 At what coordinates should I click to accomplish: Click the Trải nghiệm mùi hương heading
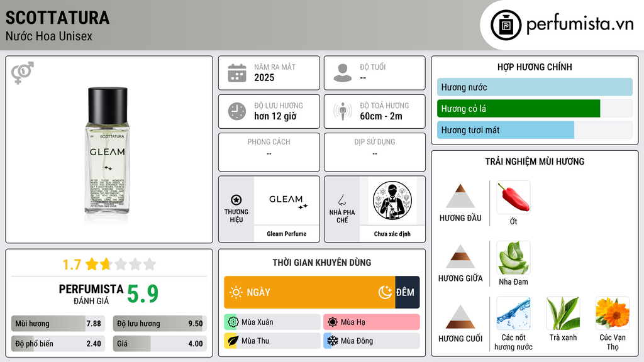pos(535,162)
